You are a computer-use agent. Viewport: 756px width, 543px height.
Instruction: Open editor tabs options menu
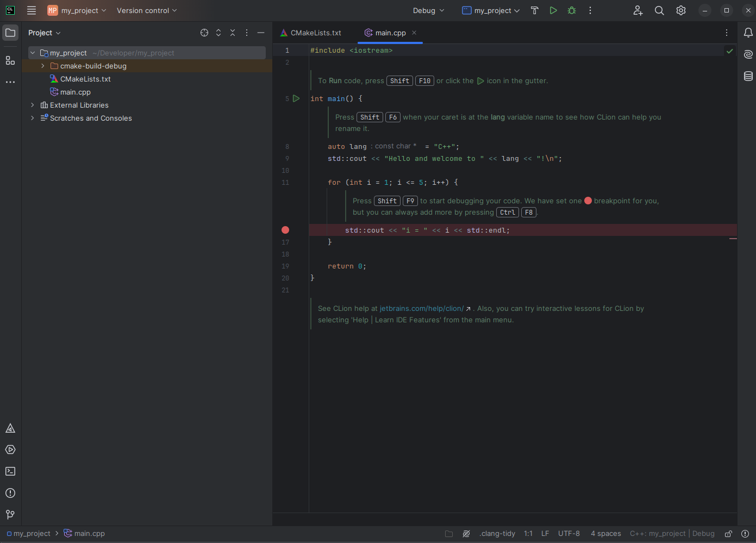(727, 33)
